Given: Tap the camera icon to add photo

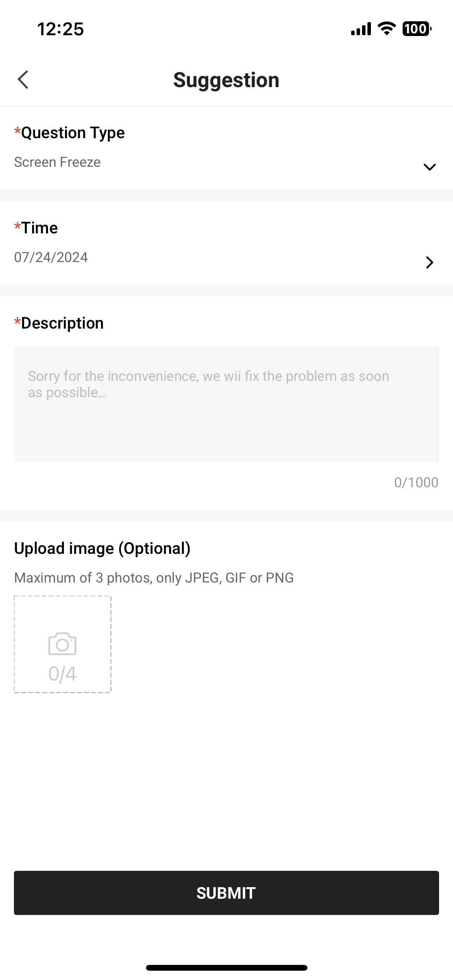Looking at the screenshot, I should [x=62, y=644].
